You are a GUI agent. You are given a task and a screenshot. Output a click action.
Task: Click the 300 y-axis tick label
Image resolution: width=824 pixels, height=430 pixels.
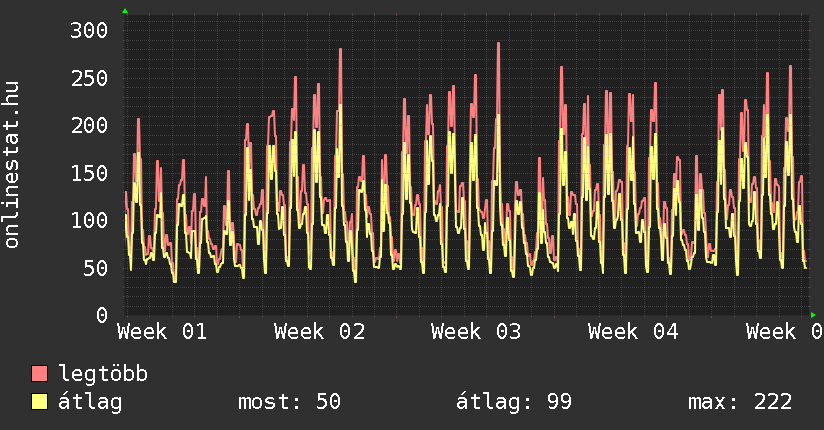tap(89, 30)
